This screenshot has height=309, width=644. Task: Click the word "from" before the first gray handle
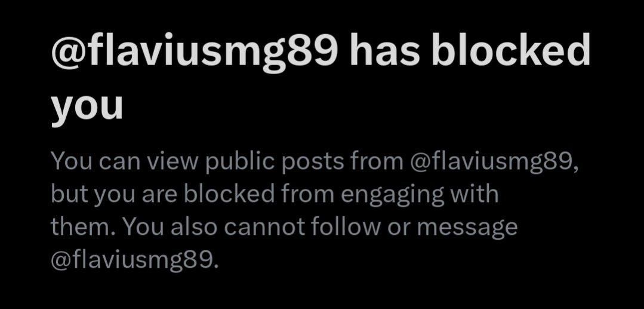click(x=377, y=161)
